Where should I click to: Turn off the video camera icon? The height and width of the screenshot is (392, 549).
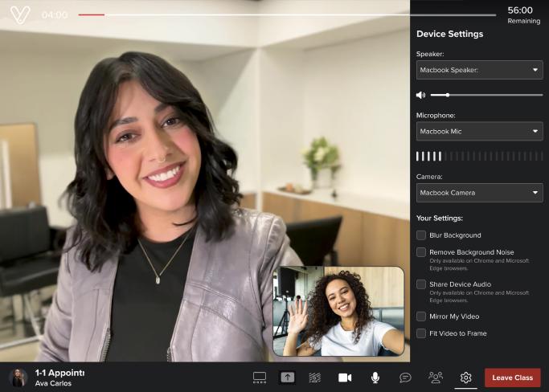tap(345, 378)
